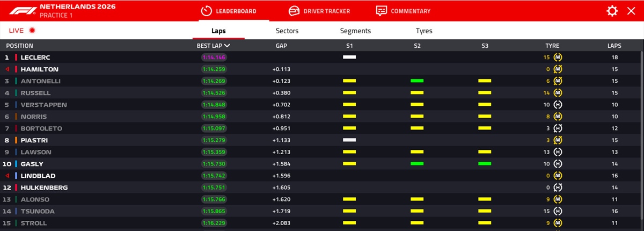The height and width of the screenshot is (231, 644).
Task: Click the Leaderboard stopwatch icon
Action: (206, 11)
